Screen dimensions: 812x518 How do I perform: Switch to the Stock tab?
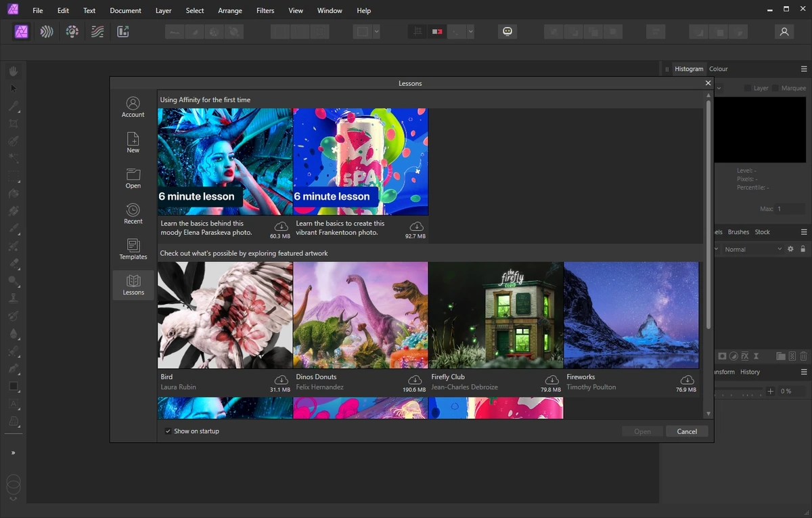coord(763,232)
